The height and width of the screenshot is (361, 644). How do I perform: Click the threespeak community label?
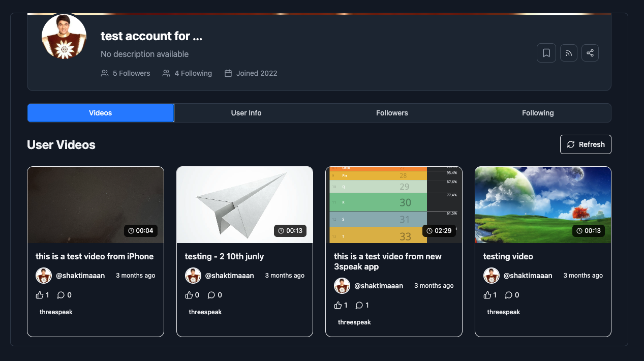56,312
